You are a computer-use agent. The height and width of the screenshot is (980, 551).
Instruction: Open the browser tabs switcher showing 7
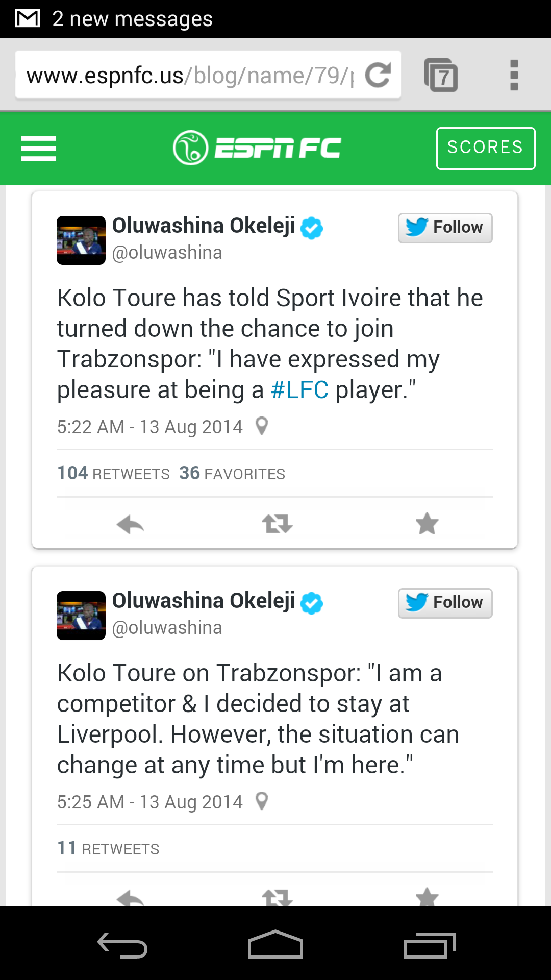coord(441,75)
